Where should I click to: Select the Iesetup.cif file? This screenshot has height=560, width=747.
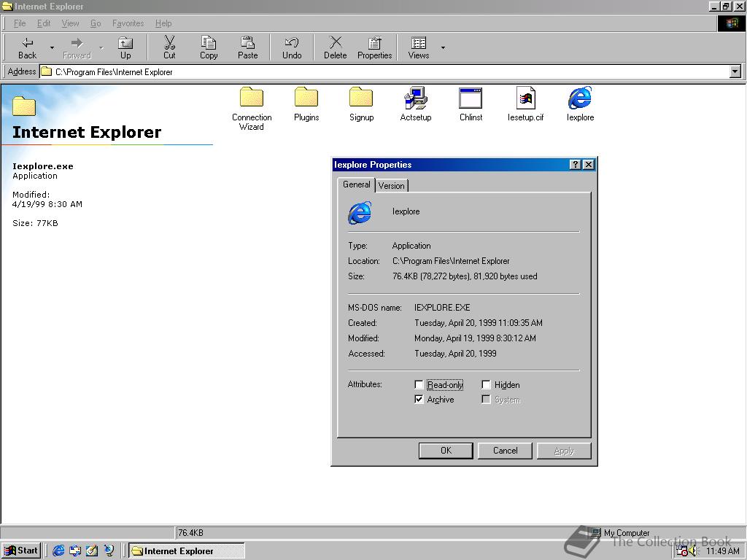[x=525, y=104]
